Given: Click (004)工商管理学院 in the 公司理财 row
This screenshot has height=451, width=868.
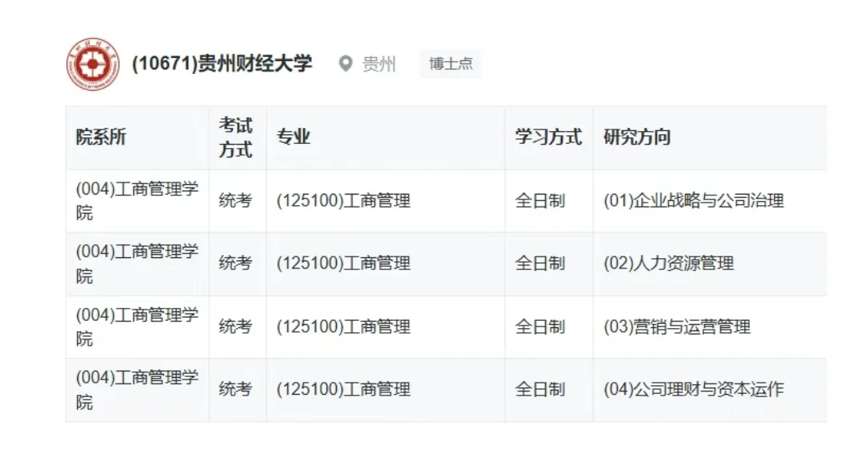Looking at the screenshot, I should tap(137, 390).
